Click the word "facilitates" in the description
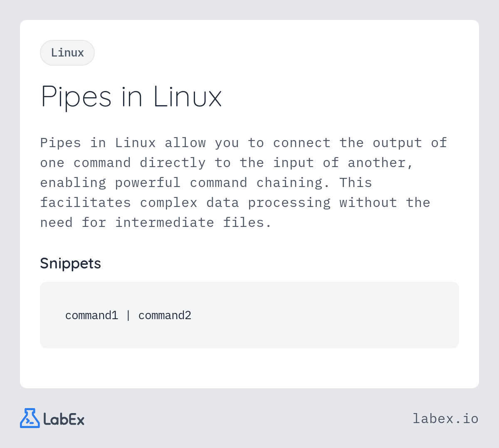The height and width of the screenshot is (448, 499). 86,202
